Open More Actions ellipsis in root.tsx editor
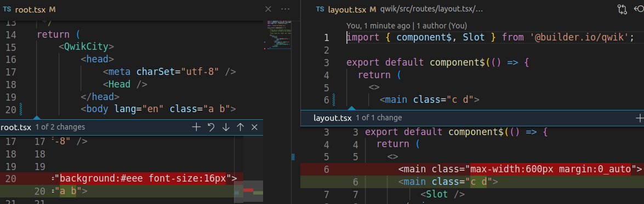The width and height of the screenshot is (644, 204). (285, 9)
